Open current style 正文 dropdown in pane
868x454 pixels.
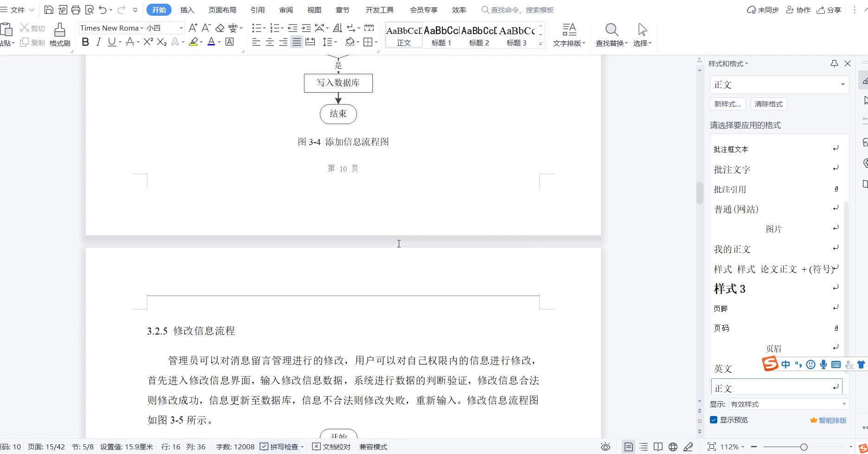pyautogui.click(x=842, y=85)
